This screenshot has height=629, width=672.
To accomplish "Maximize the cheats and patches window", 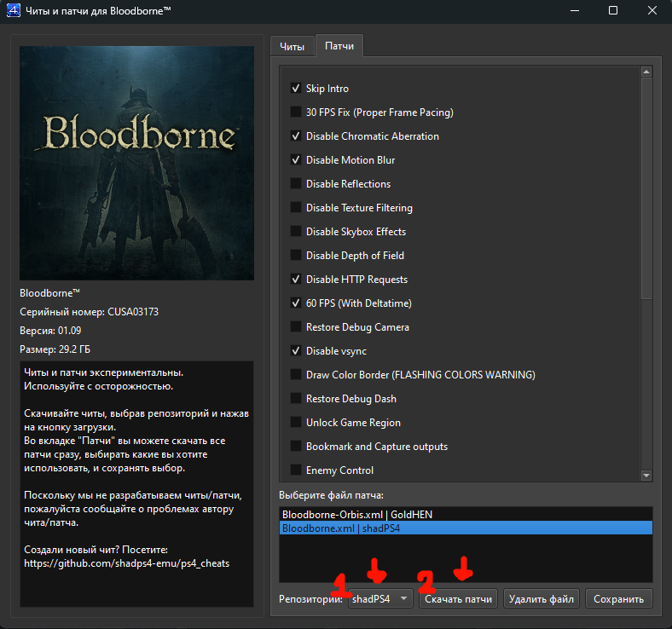I will (613, 10).
